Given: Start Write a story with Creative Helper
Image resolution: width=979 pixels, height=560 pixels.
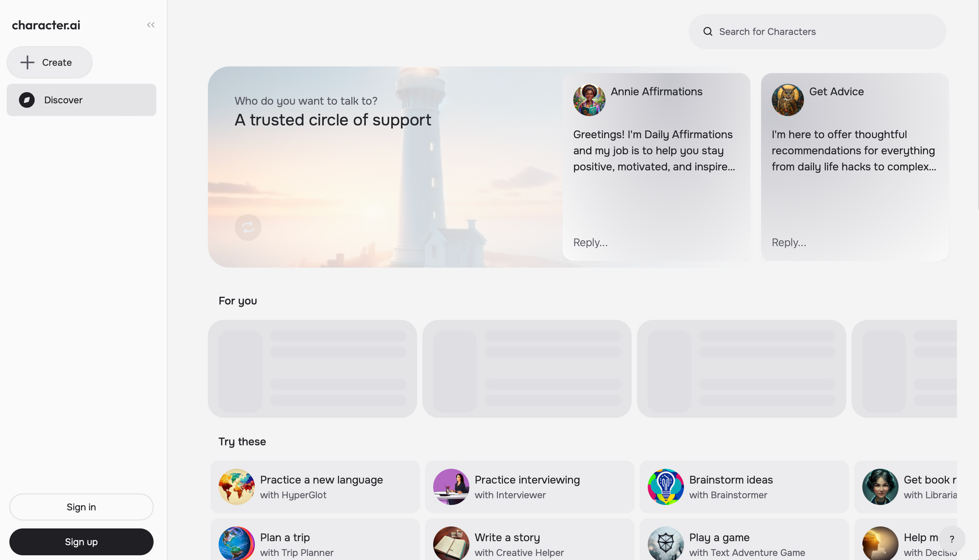Looking at the screenshot, I should (x=529, y=543).
